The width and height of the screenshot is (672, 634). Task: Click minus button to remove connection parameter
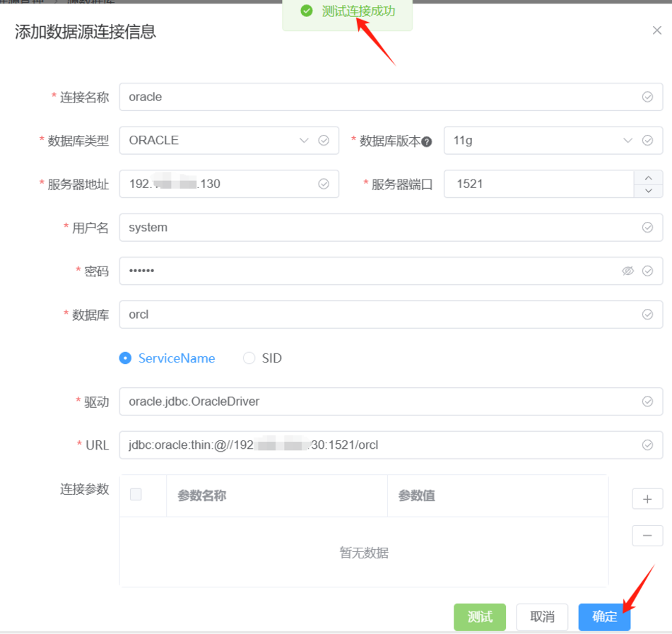647,536
